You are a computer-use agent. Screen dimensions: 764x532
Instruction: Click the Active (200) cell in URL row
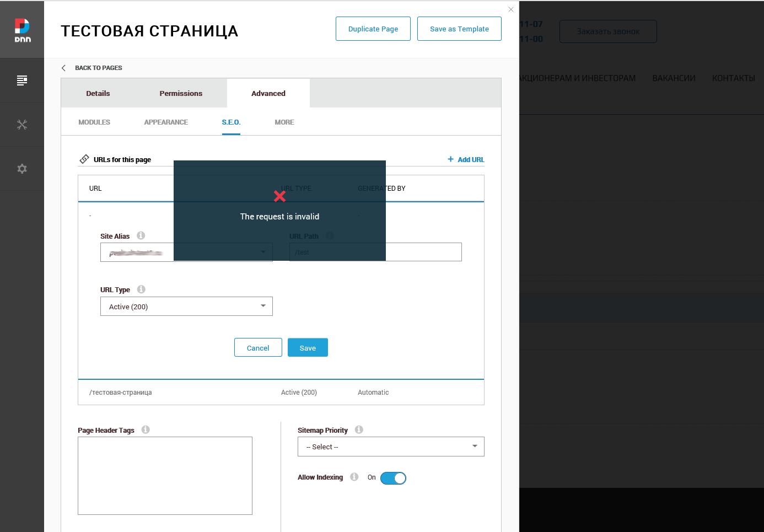tap(299, 393)
